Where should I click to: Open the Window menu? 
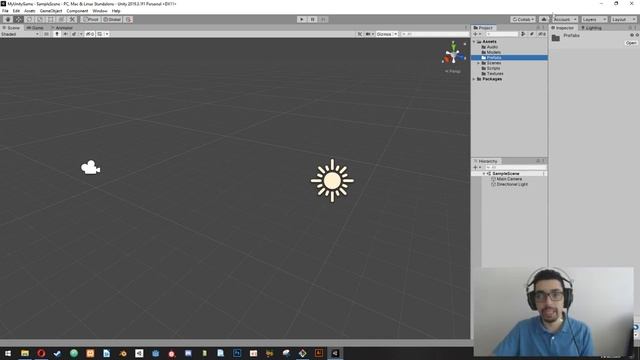[100, 11]
